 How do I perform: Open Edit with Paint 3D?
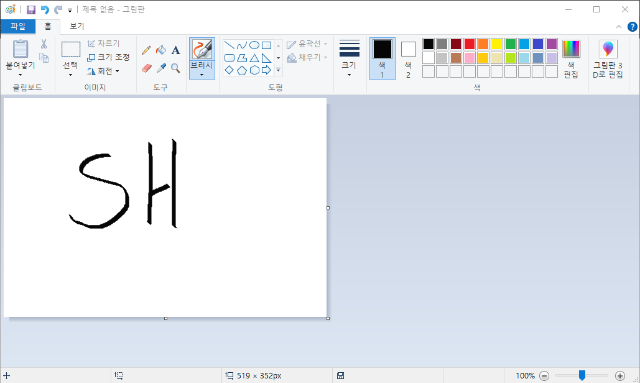point(608,58)
